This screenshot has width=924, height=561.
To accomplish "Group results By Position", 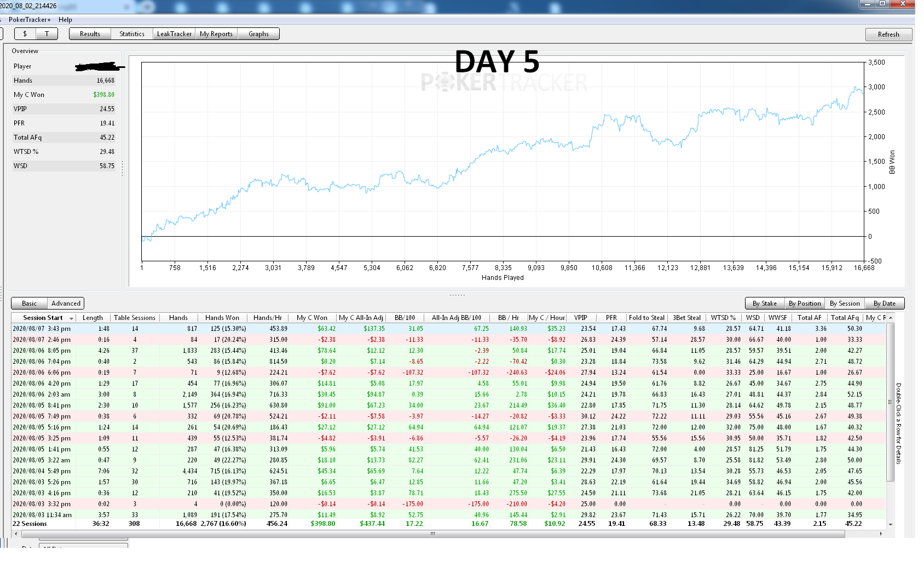I will 805,304.
